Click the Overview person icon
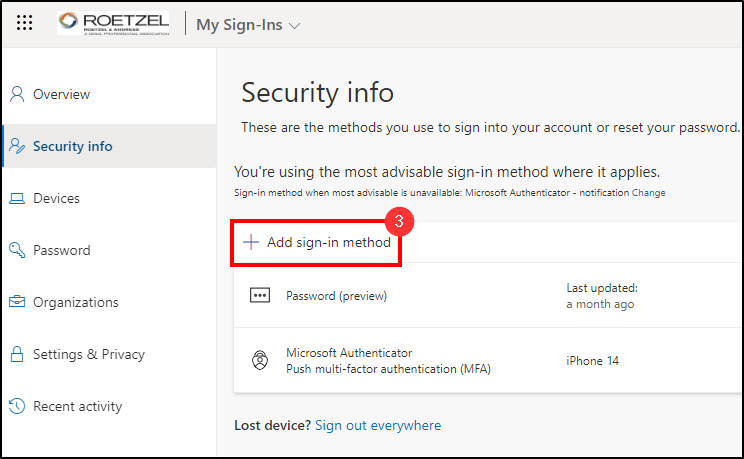Screen dimensions: 744x459 click(x=17, y=94)
